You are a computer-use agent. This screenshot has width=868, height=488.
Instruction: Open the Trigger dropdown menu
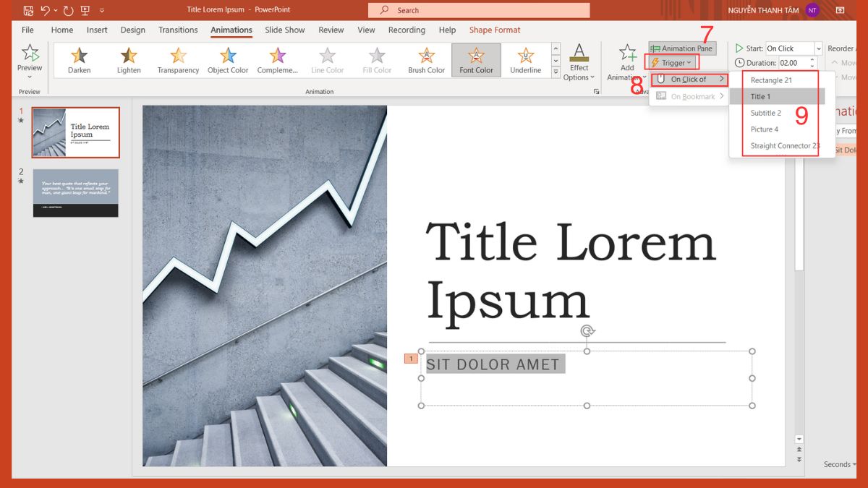click(x=671, y=62)
